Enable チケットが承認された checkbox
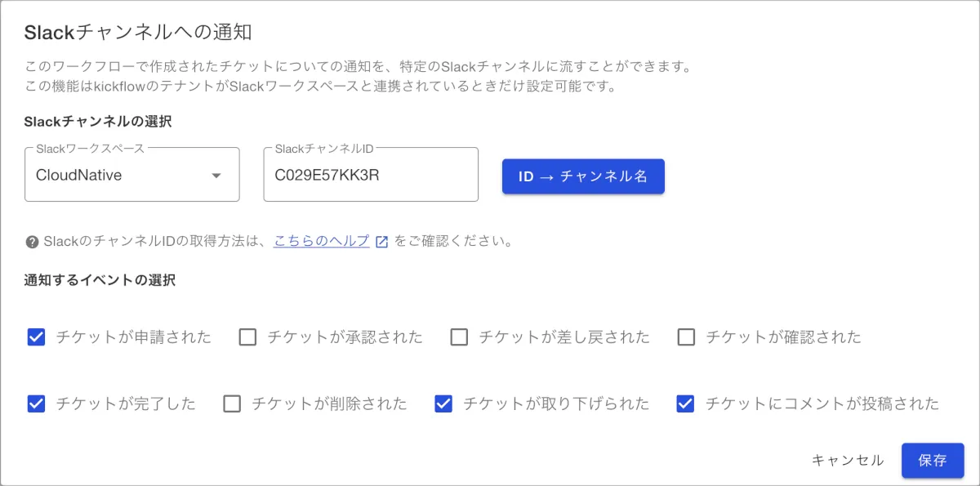 pos(247,337)
